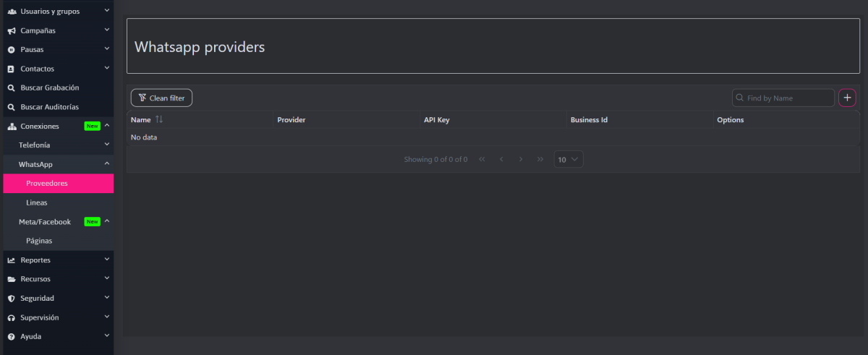Click the Contactos address book icon
Image resolution: width=868 pixels, height=355 pixels.
click(12, 69)
